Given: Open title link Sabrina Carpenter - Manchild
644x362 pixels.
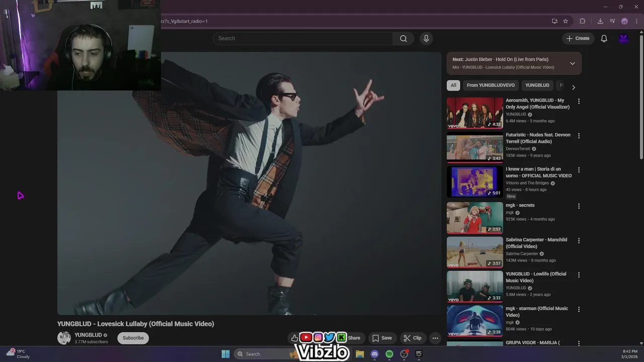Looking at the screenshot, I should point(536,243).
